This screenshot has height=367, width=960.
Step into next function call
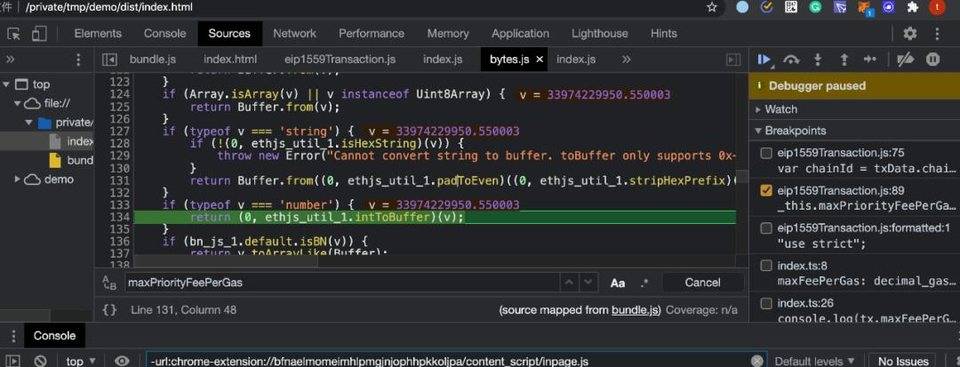[x=817, y=59]
